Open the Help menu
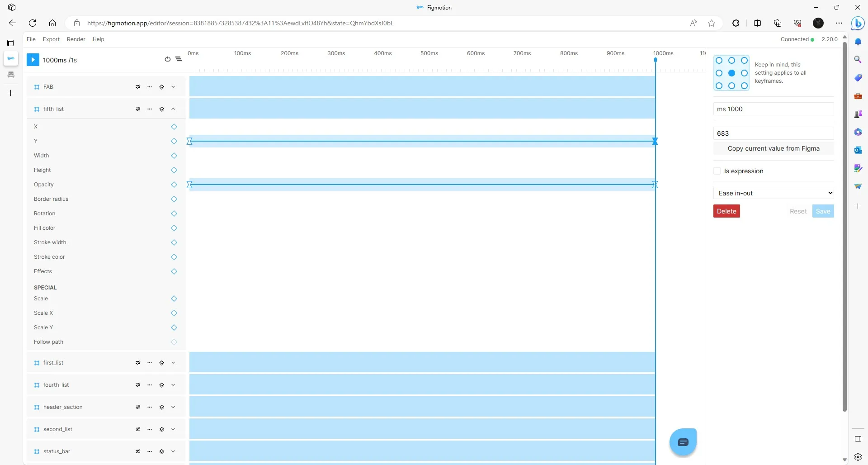The image size is (868, 465). pos(99,39)
